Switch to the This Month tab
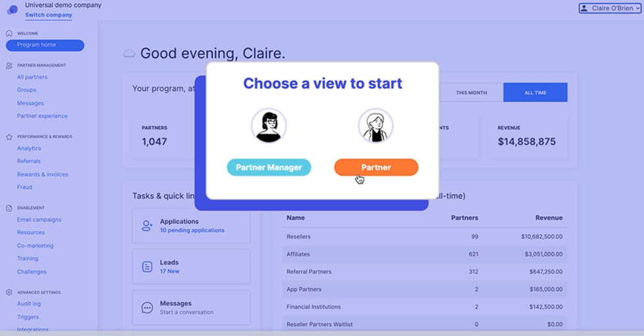644x336 pixels. click(471, 92)
